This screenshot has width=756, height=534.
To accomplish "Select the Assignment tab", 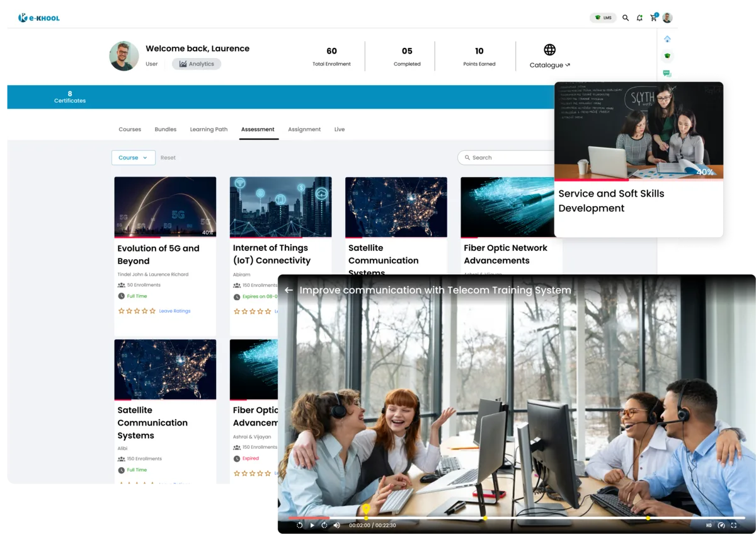I will (x=304, y=129).
